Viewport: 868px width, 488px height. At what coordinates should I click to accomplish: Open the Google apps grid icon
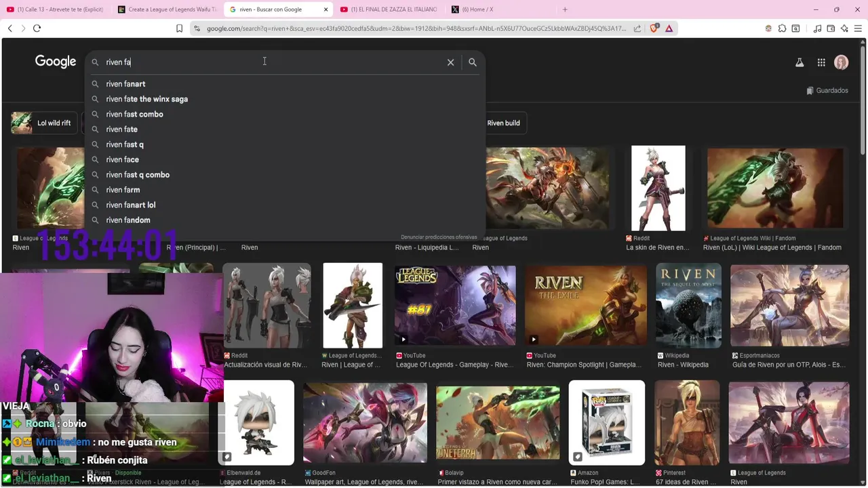(821, 62)
